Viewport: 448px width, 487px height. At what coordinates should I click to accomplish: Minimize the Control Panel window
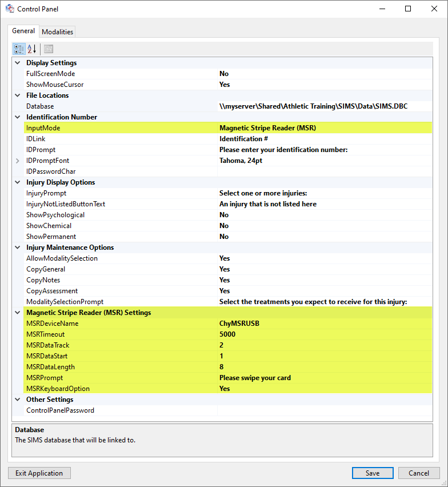382,9
